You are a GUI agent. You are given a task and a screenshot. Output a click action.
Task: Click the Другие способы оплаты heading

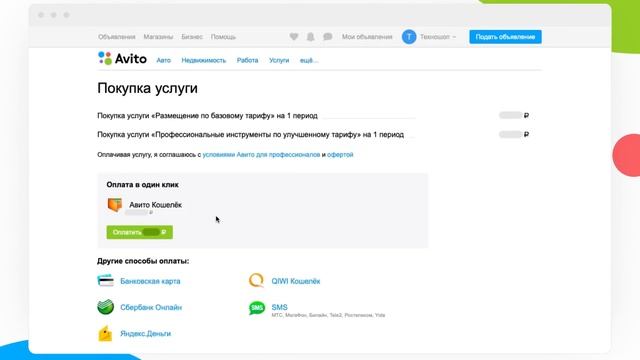[143, 261]
